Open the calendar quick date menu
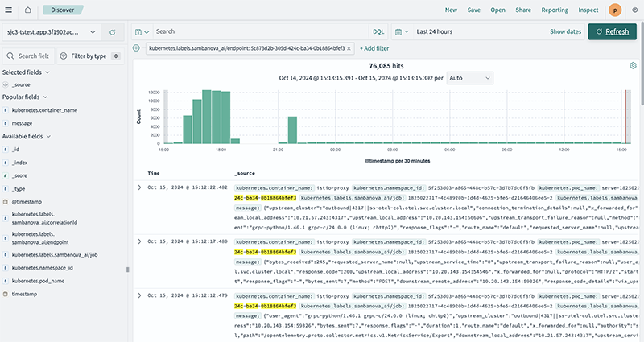The image size is (644, 342). 403,31
